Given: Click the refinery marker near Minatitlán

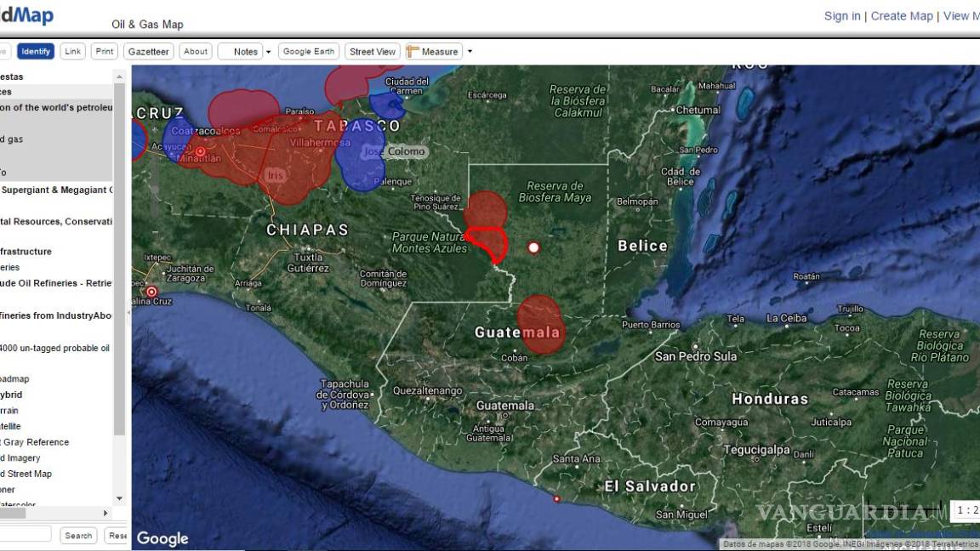Looking at the screenshot, I should pyautogui.click(x=201, y=151).
